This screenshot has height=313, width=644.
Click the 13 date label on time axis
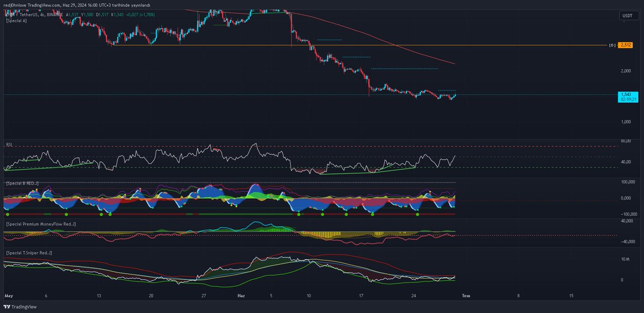point(99,295)
